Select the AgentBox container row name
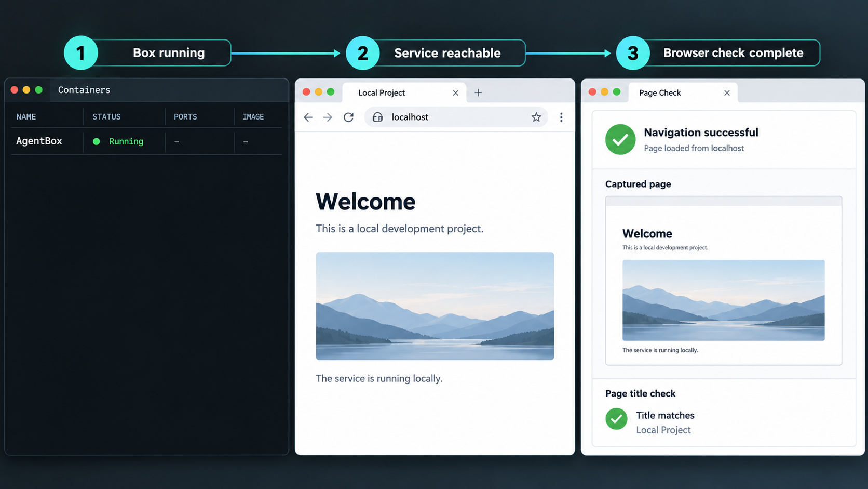 tap(39, 141)
